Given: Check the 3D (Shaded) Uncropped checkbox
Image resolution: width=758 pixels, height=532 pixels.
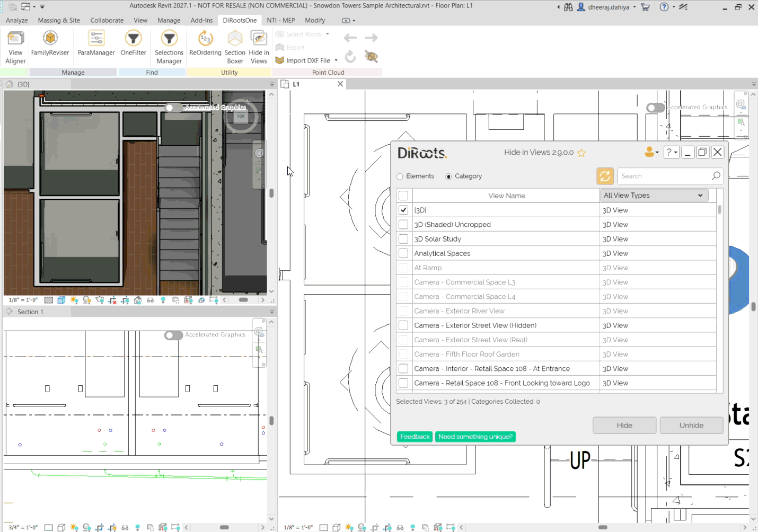Looking at the screenshot, I should click(403, 224).
